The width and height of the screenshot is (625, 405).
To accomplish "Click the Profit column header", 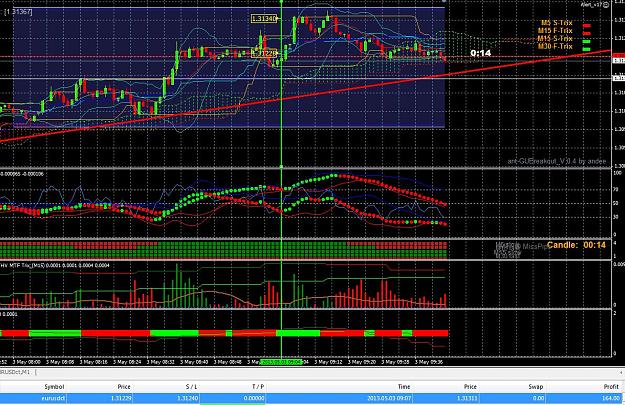I will (611, 387).
